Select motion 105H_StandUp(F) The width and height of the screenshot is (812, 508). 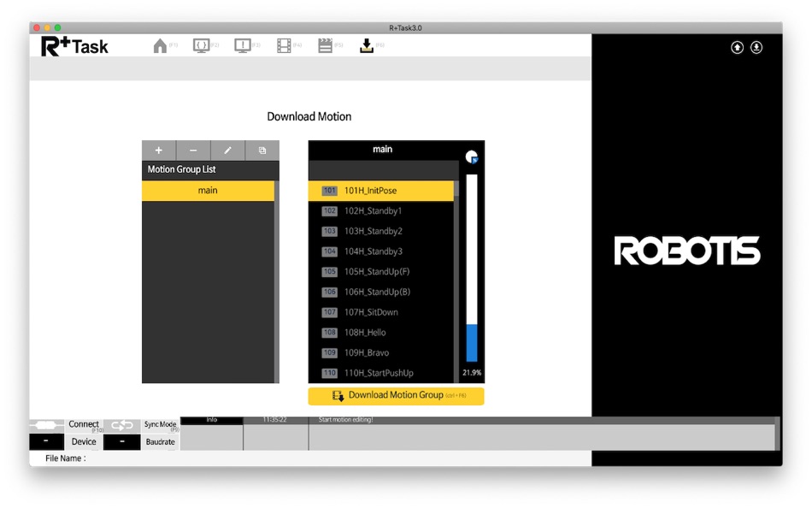(381, 272)
